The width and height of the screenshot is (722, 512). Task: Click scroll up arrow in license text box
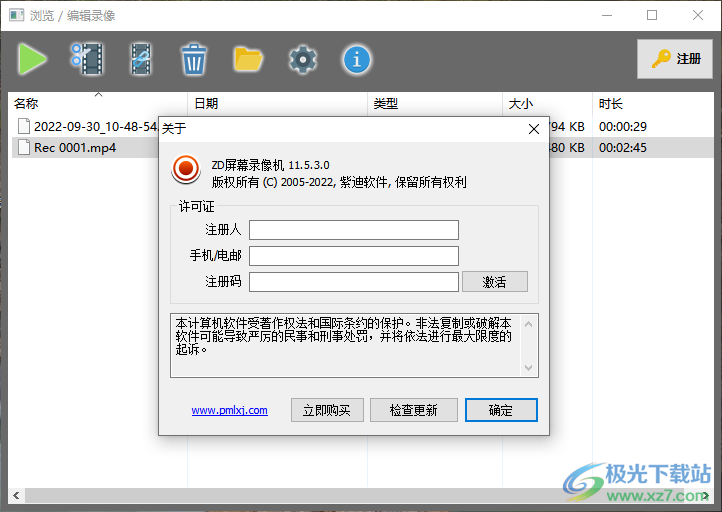[x=529, y=324]
